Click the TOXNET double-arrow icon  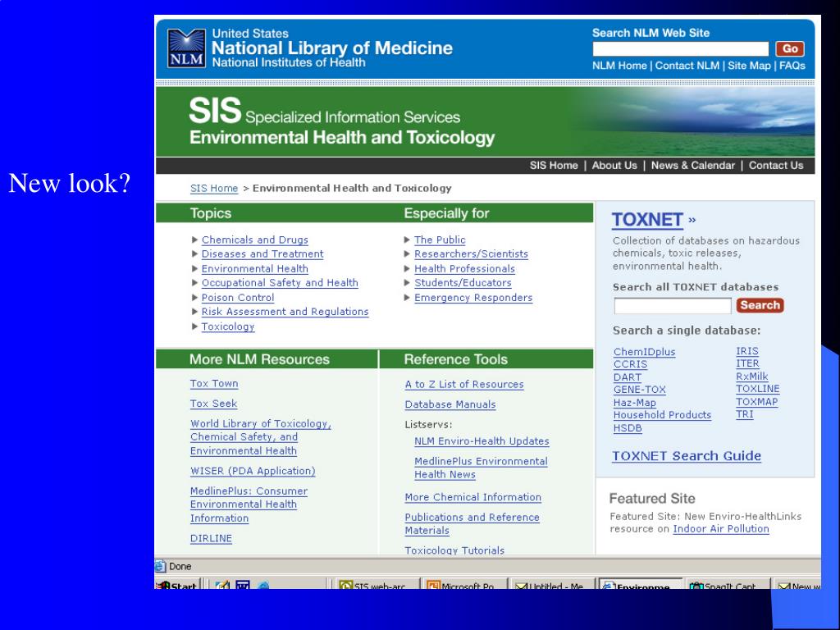[x=692, y=220]
